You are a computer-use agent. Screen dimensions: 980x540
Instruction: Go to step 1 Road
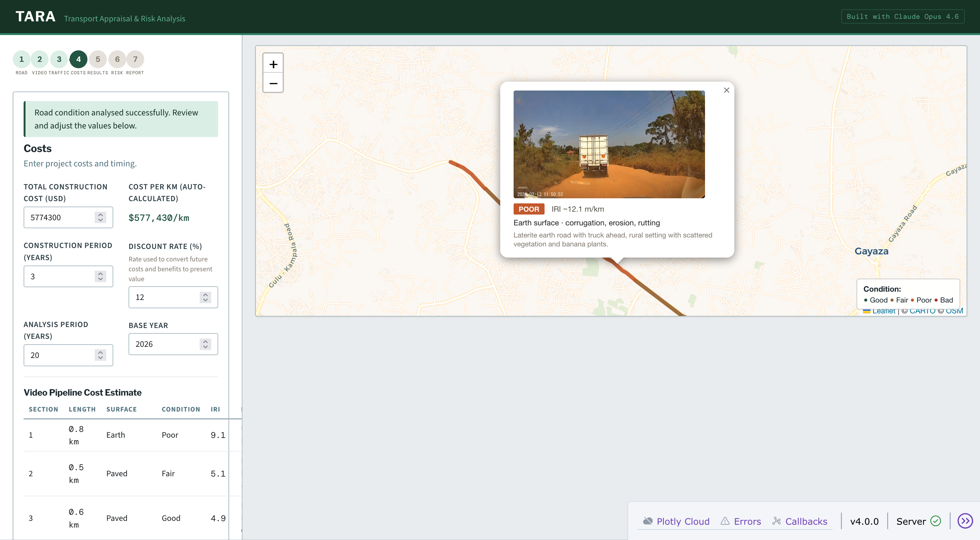[21, 59]
